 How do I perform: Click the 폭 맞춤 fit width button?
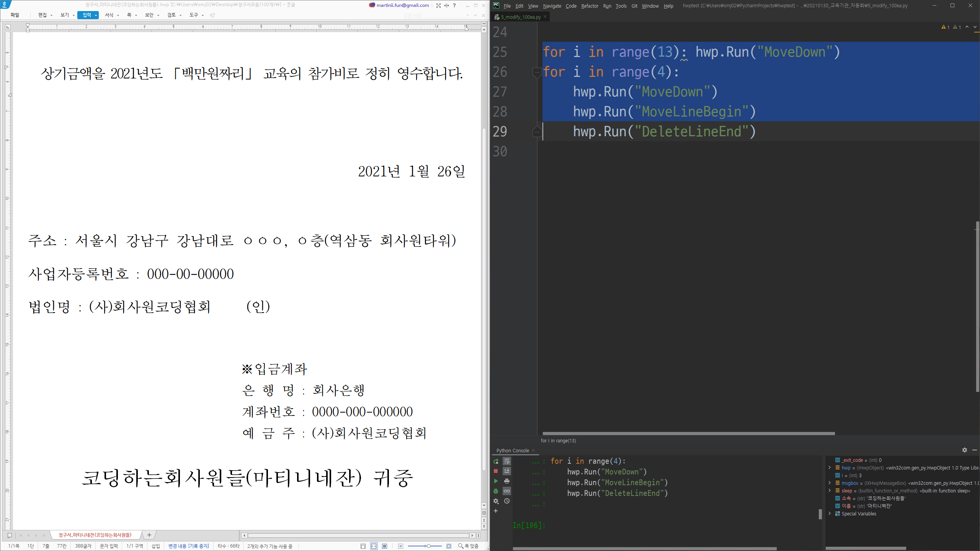click(469, 546)
